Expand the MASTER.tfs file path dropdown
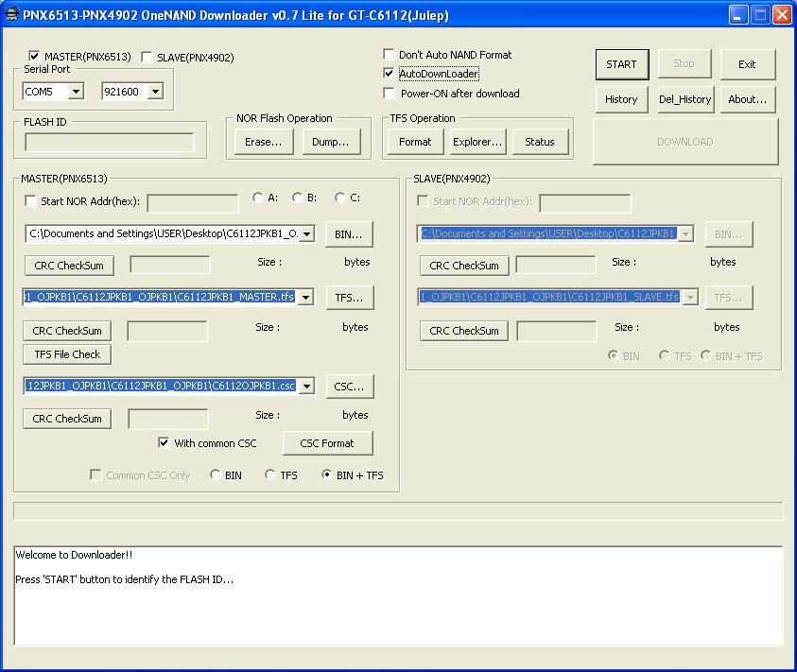797x672 pixels. (x=305, y=298)
